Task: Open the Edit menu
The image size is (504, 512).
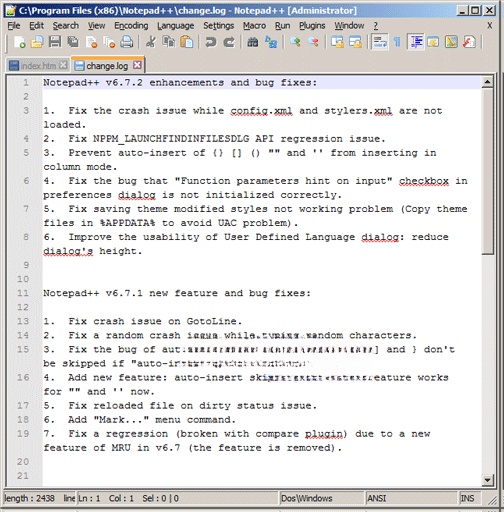Action: [36, 26]
